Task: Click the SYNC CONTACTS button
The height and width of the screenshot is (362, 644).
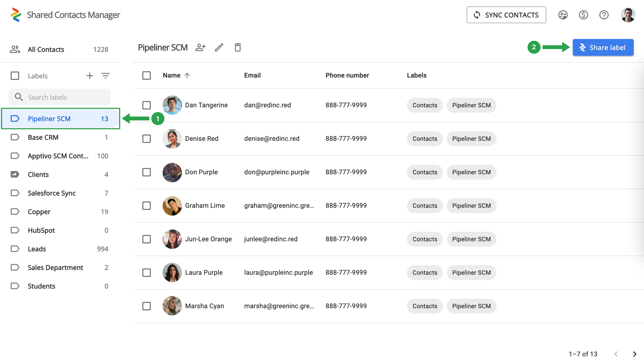Action: [x=506, y=15]
